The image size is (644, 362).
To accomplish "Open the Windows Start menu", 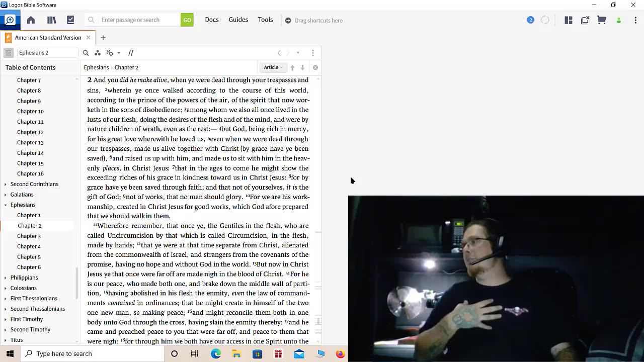I will point(10,353).
